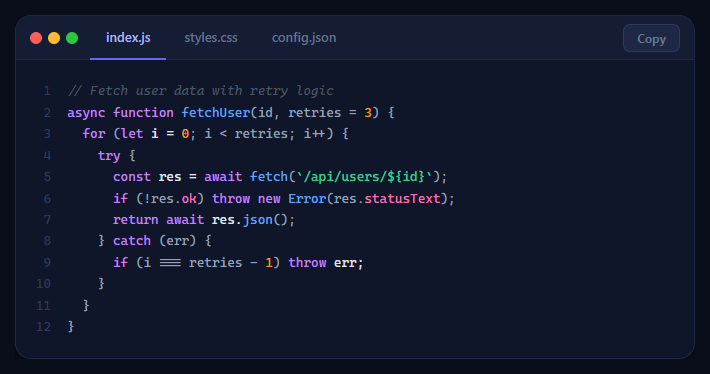
Task: Click the 'async' keyword on line 2
Action: coord(86,113)
